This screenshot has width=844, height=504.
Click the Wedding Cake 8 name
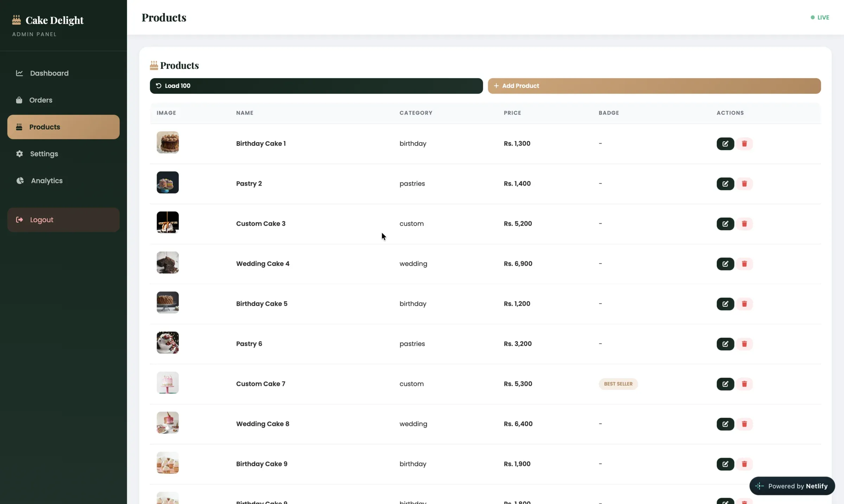(263, 424)
